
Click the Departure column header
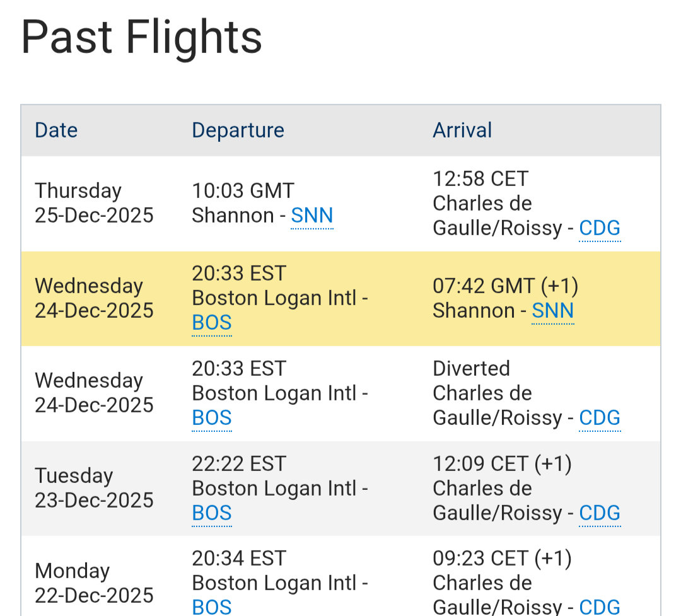(238, 131)
